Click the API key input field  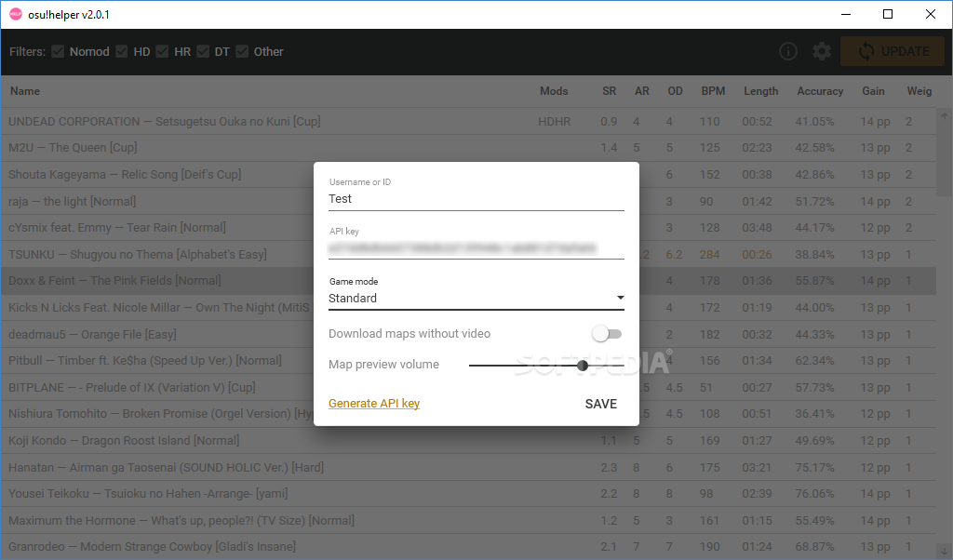pos(476,247)
